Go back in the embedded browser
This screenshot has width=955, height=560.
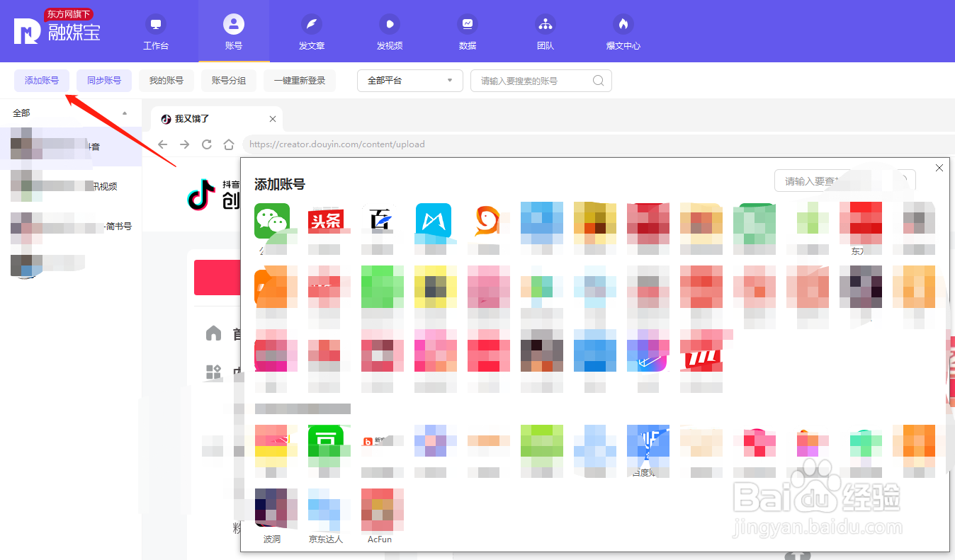coord(163,144)
